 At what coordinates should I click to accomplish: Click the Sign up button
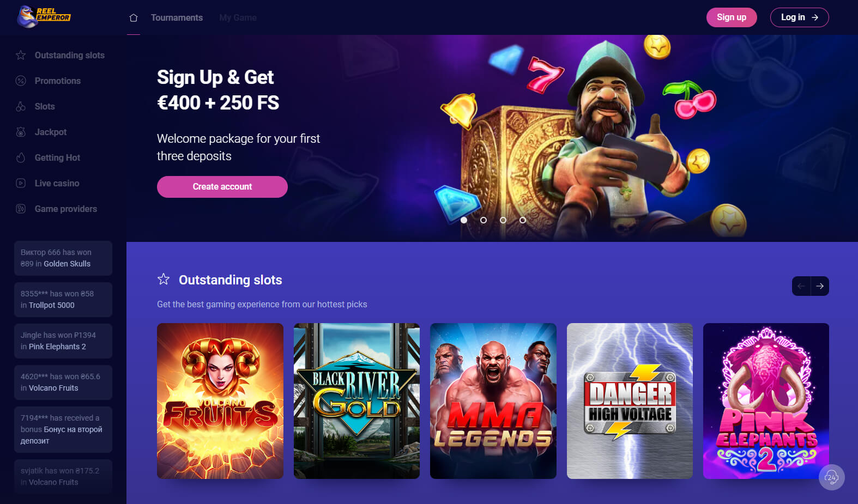click(732, 17)
